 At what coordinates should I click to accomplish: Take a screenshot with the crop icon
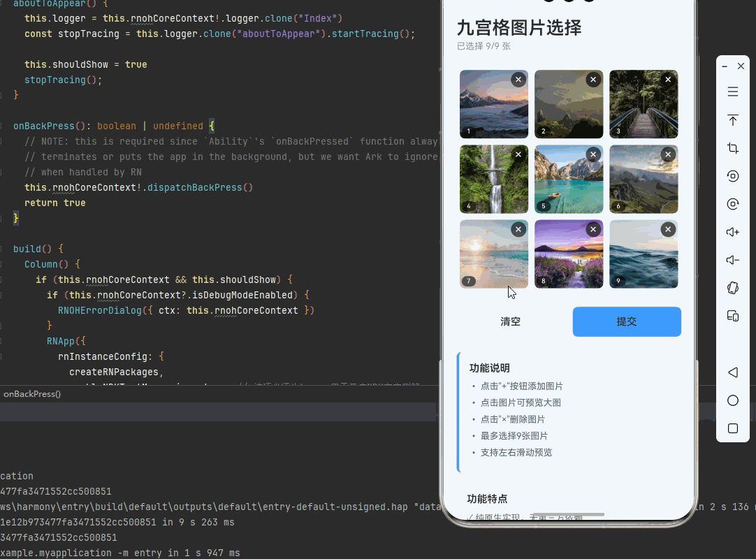pos(733,148)
